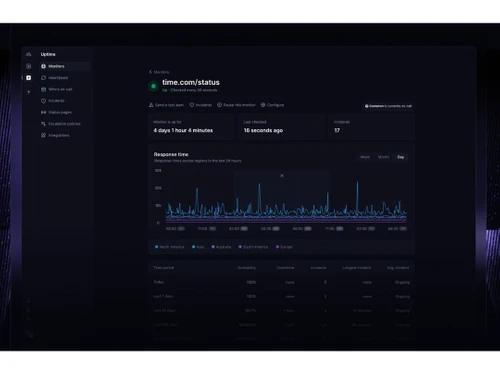Screen dimensions: 500x375
Task: Click the currently on-call person badge
Action: [388, 106]
